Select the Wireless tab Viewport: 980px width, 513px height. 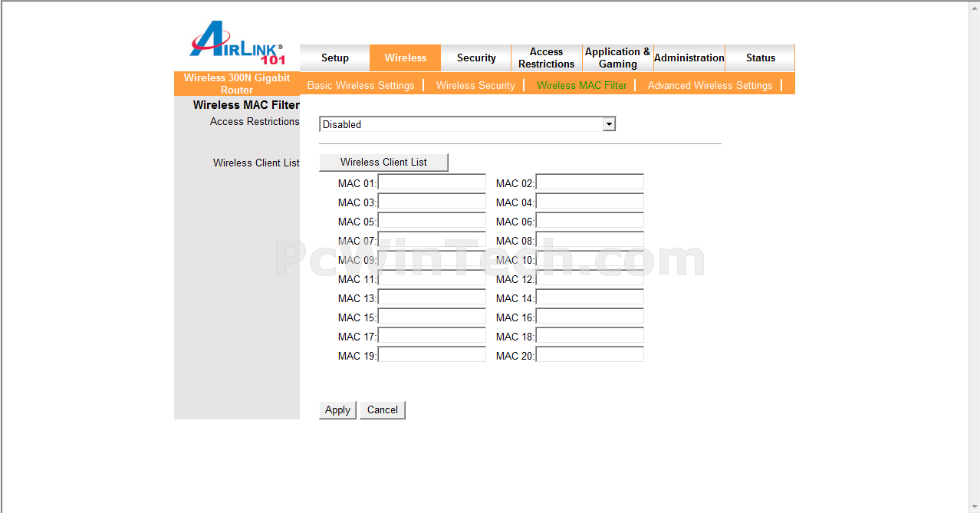point(406,58)
